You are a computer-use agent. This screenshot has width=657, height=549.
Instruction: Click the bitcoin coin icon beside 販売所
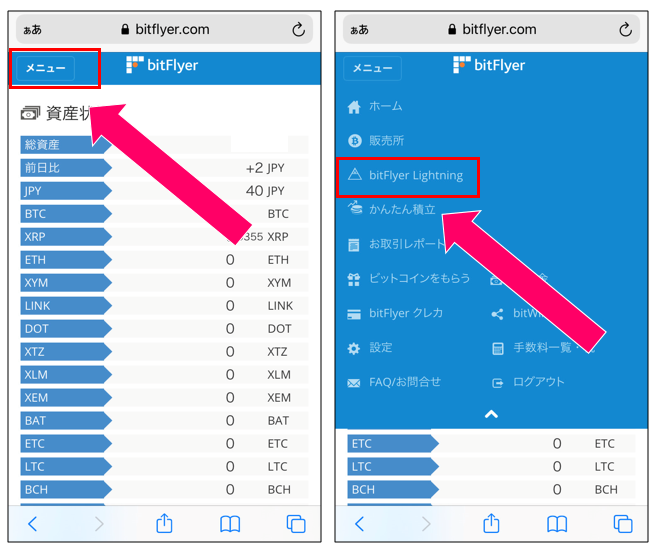[x=354, y=141]
